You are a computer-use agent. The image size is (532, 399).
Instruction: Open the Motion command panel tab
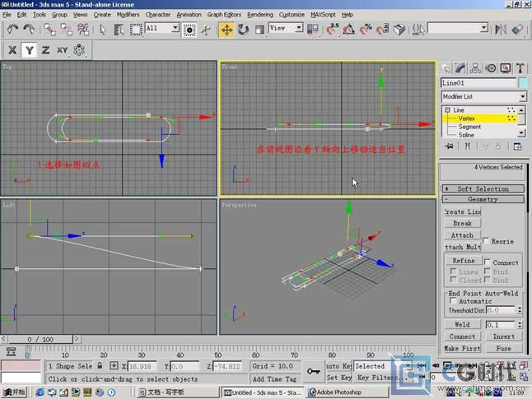(491, 68)
